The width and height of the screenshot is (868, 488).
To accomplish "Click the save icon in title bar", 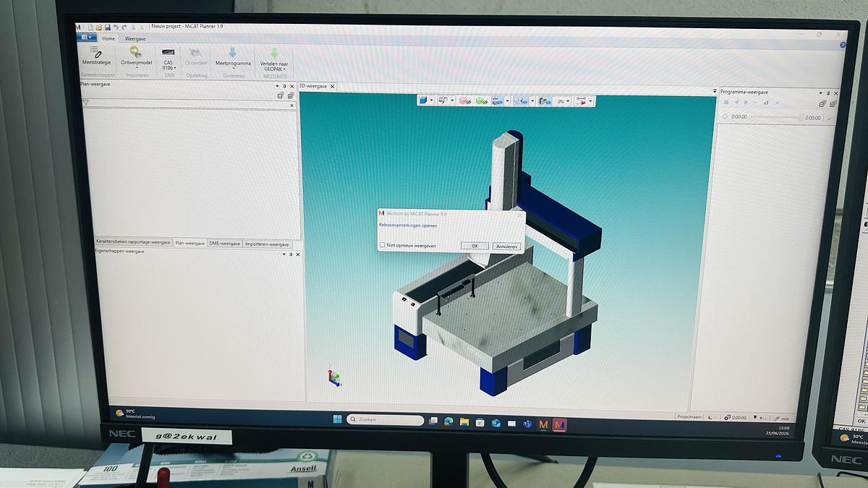I will [107, 27].
